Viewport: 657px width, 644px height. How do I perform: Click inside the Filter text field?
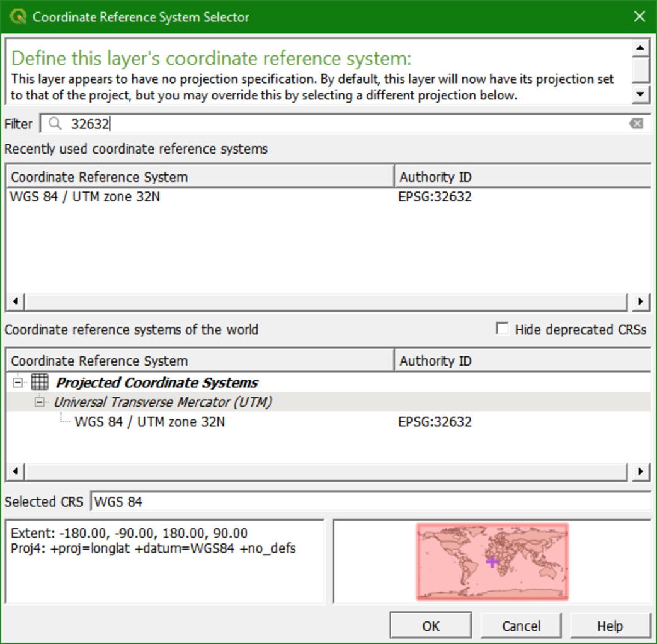(x=189, y=124)
